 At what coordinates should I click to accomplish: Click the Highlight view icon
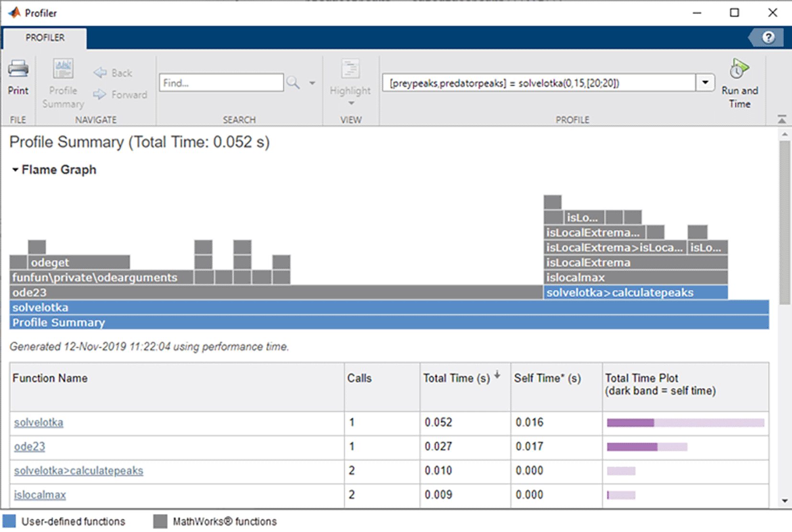(350, 70)
